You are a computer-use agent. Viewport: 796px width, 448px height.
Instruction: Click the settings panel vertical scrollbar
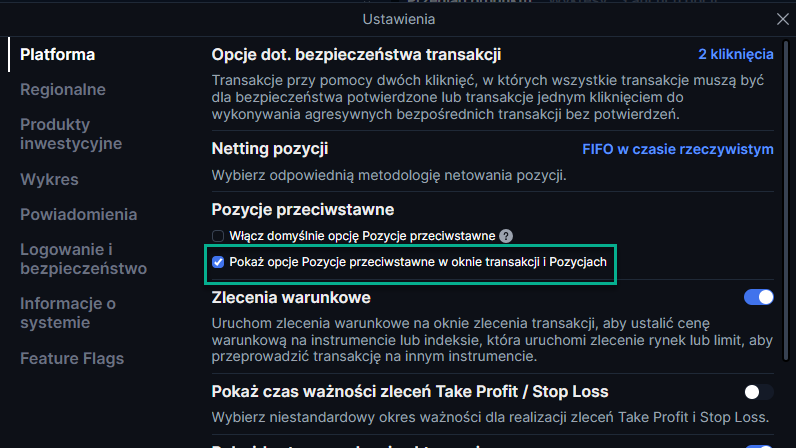(786, 201)
